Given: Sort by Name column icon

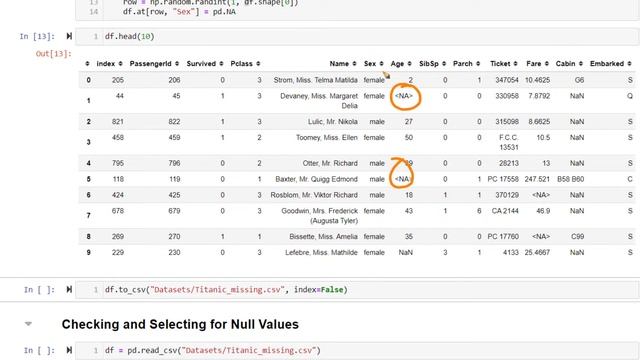Looking at the screenshot, I should (354, 64).
